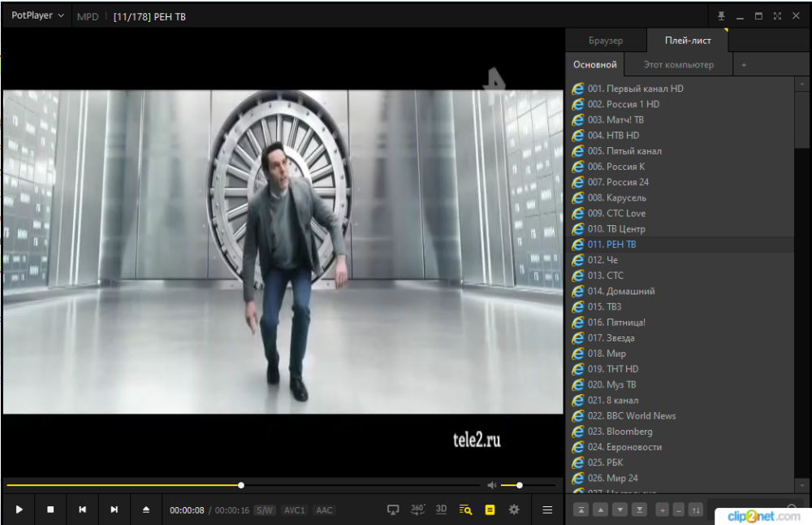Move selected playlist item down
This screenshot has width=812, height=525.
pos(620,510)
